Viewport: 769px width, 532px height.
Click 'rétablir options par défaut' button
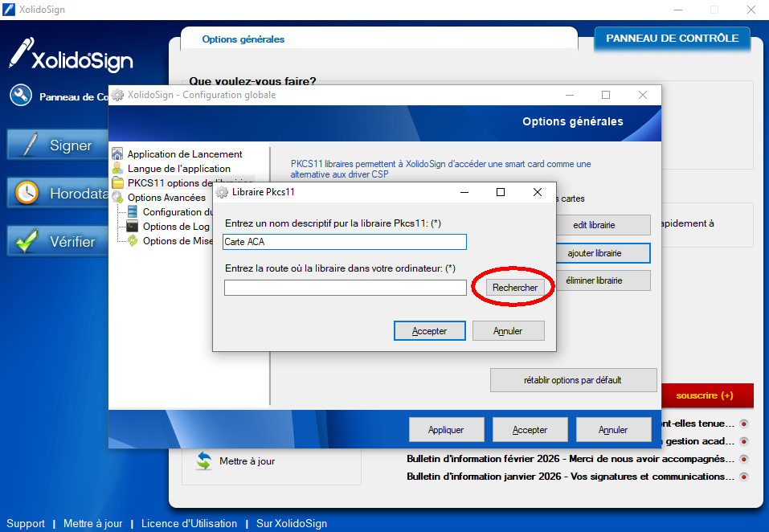(x=573, y=380)
